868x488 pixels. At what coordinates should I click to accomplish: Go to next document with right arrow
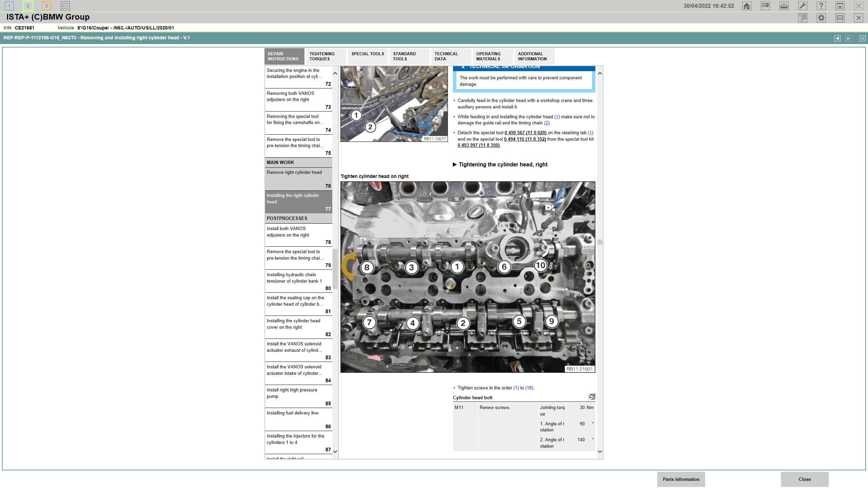[848, 38]
